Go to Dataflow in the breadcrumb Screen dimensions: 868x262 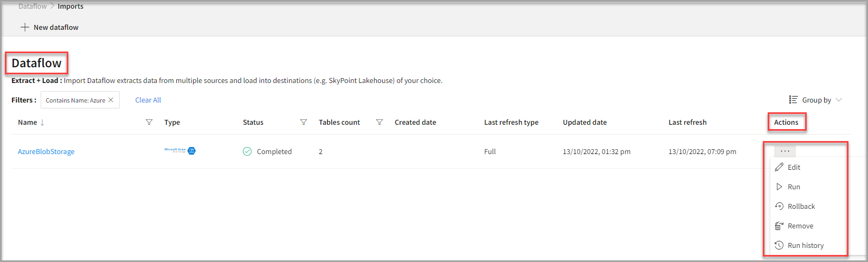click(x=33, y=7)
